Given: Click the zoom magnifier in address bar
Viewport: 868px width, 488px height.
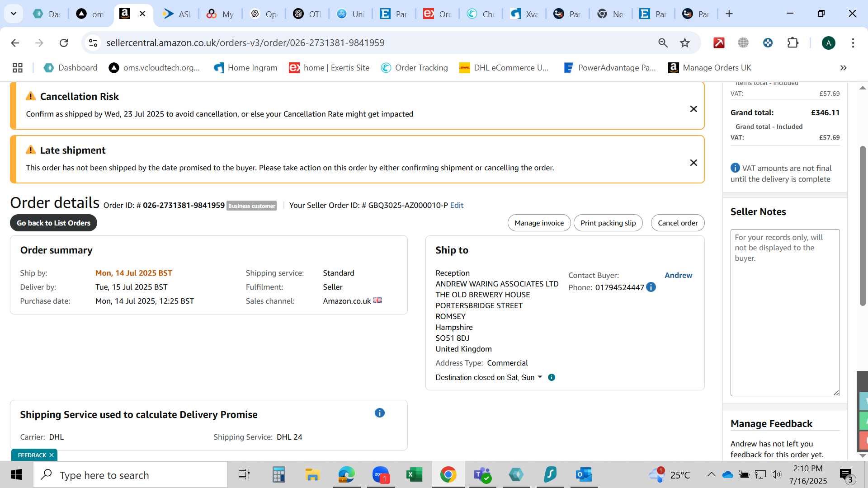Looking at the screenshot, I should point(663,43).
